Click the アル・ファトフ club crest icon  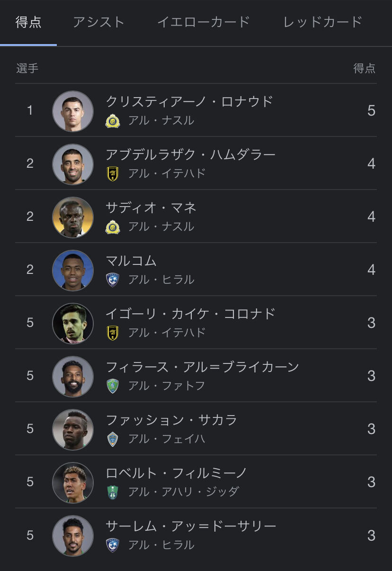pos(113,386)
